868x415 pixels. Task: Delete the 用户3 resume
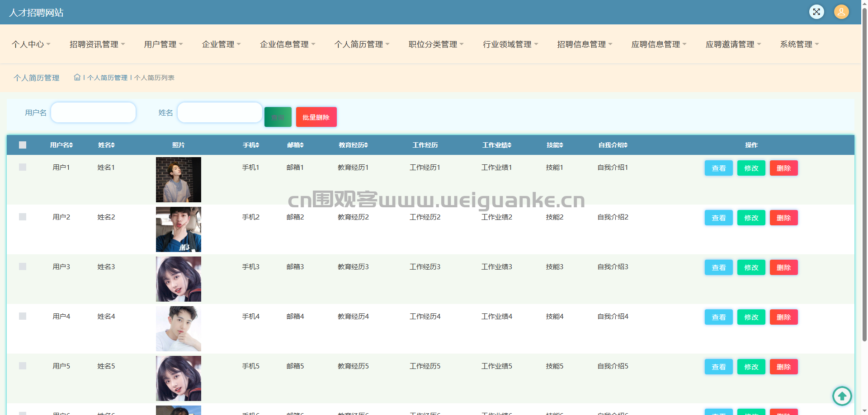point(784,267)
